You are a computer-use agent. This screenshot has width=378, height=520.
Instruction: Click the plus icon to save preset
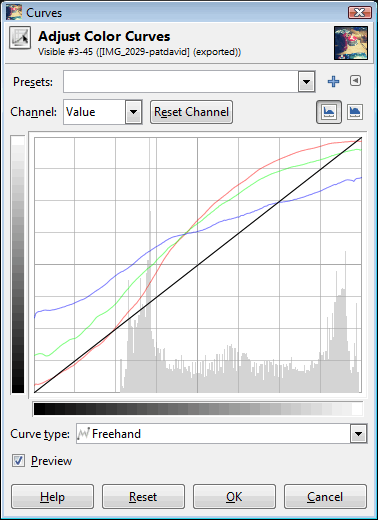[333, 81]
